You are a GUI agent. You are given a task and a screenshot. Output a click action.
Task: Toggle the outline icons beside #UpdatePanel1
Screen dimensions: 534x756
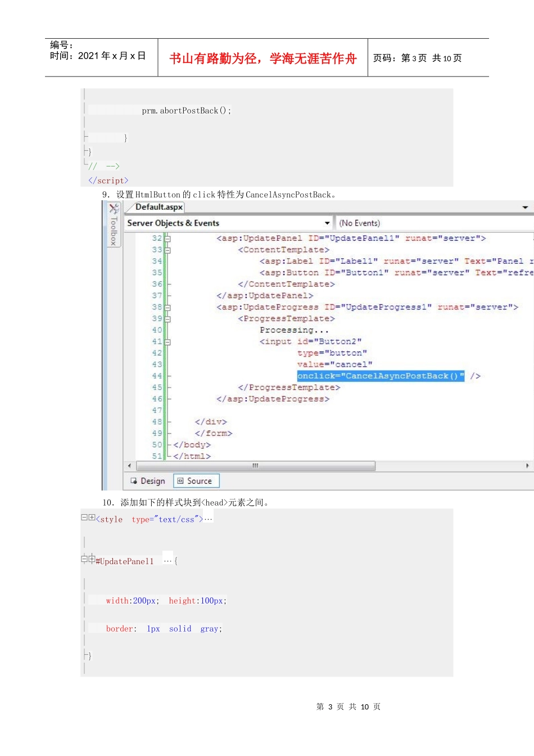88,559
